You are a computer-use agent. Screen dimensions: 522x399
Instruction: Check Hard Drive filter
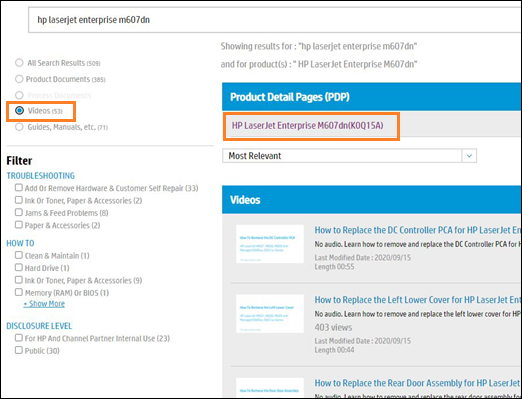coord(19,267)
